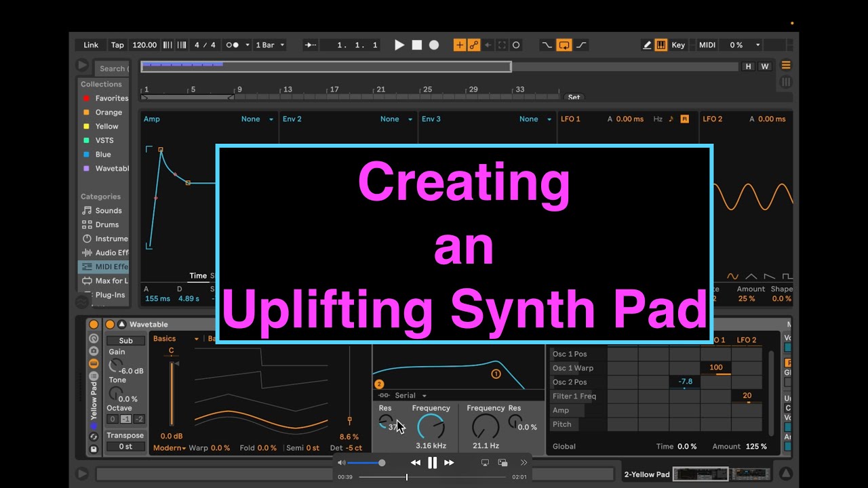Toggle the Automation Arm button

coord(474,45)
